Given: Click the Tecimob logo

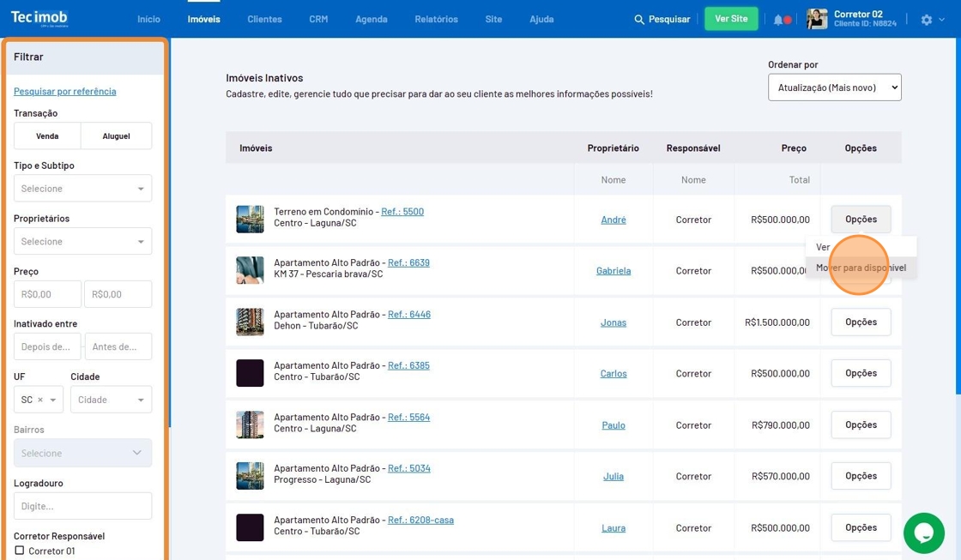Looking at the screenshot, I should 39,18.
